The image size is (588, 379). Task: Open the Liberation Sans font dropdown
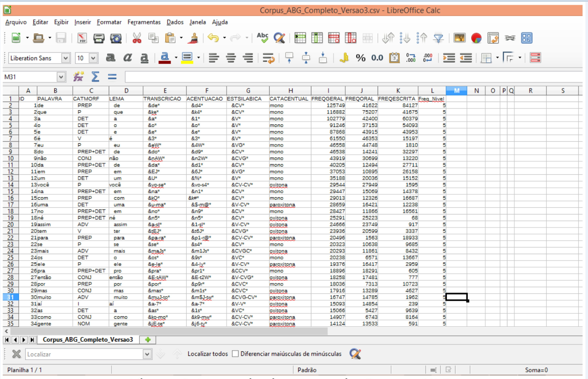pyautogui.click(x=66, y=58)
